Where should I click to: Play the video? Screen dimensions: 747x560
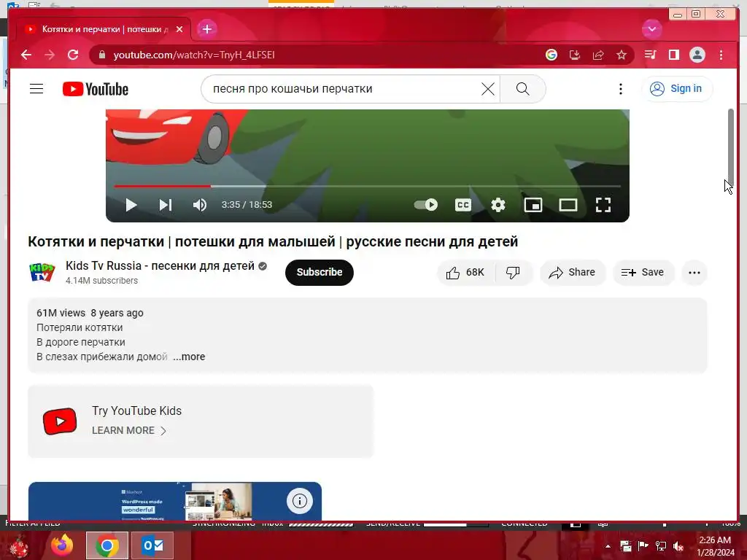point(131,205)
